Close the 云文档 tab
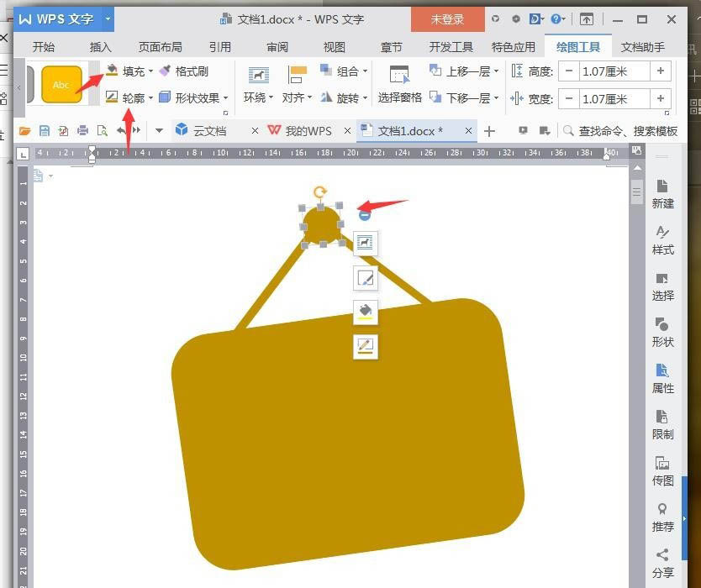 coord(255,131)
